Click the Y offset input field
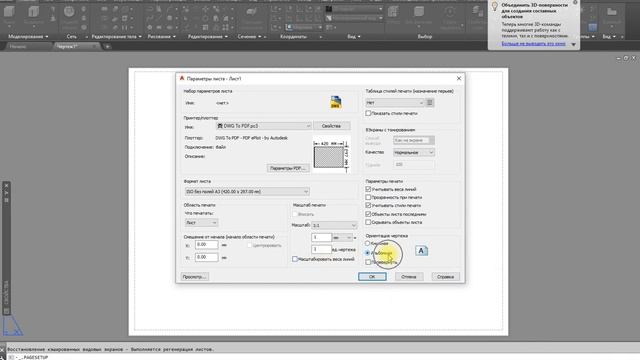 [x=207, y=258]
